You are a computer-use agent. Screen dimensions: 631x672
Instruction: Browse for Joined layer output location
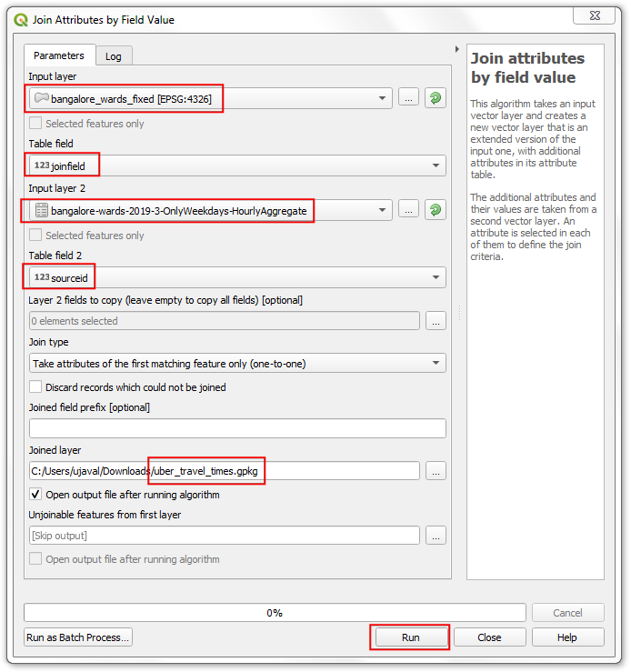coord(436,471)
